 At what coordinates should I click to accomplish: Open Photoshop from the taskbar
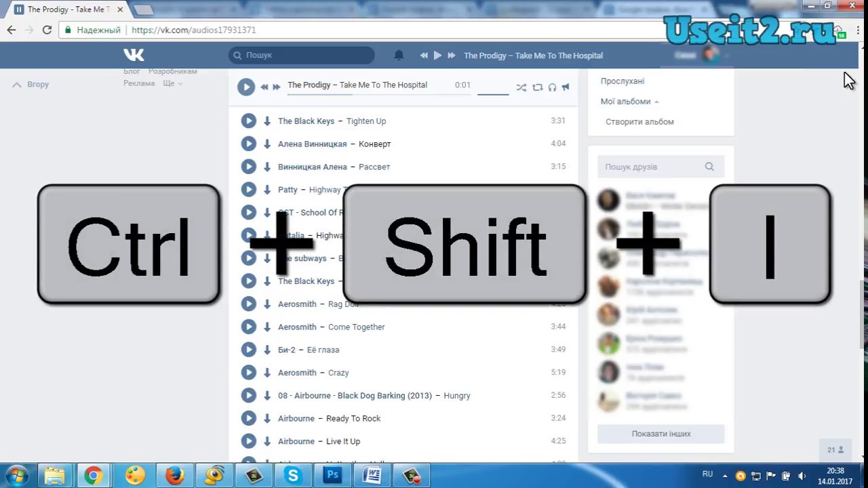(332, 476)
